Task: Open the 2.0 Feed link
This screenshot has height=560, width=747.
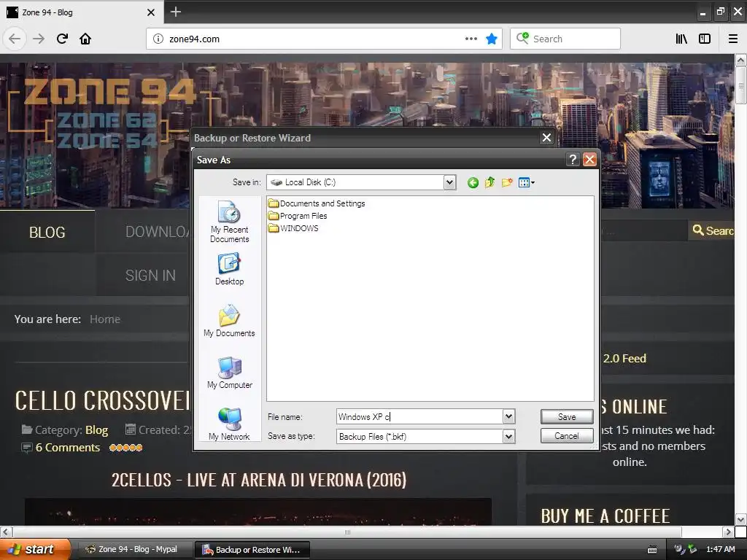Action: [x=624, y=359]
